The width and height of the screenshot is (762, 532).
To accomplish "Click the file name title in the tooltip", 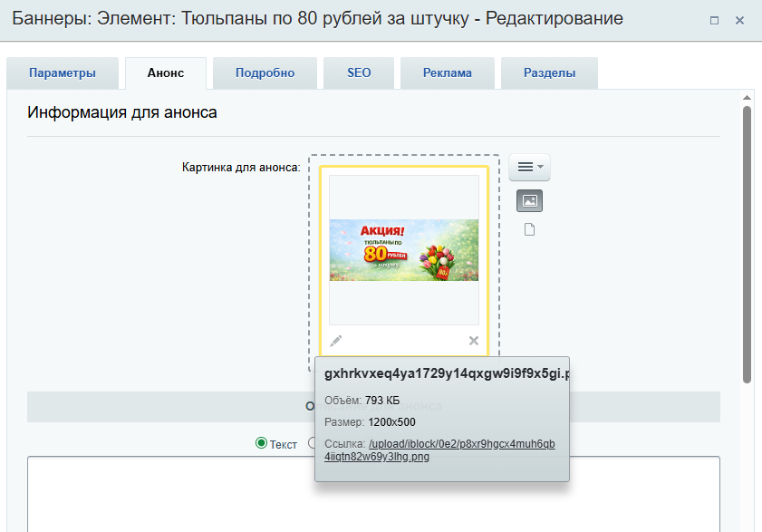I will (447, 373).
